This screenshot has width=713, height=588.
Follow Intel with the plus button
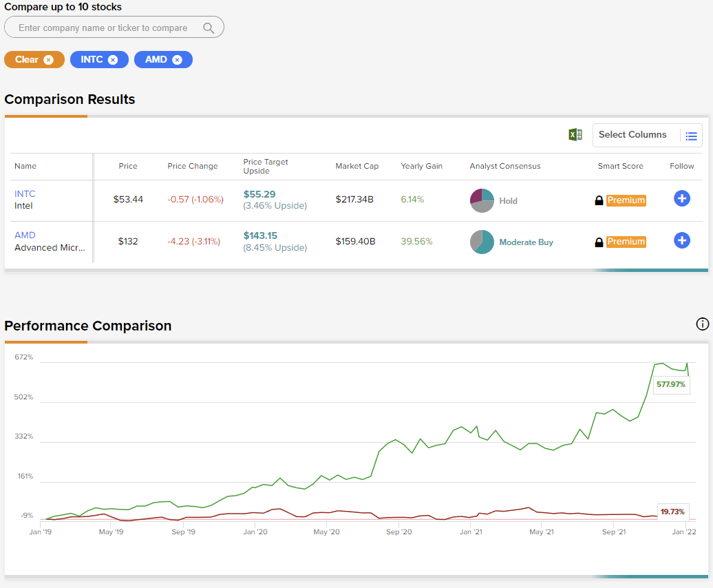click(681, 198)
